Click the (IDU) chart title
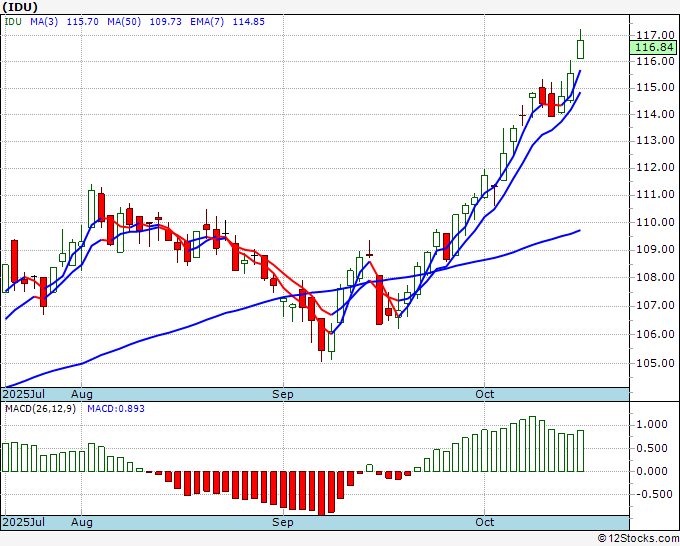Screen dimensions: 680x546 20,7
